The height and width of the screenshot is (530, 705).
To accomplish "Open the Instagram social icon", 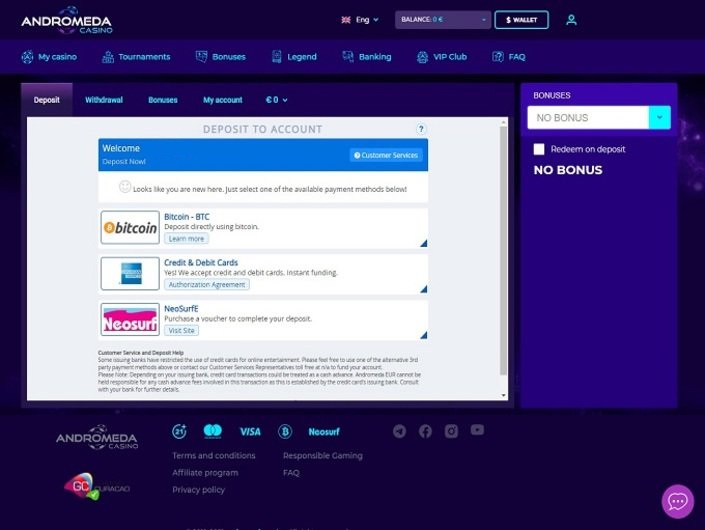I will 451,431.
